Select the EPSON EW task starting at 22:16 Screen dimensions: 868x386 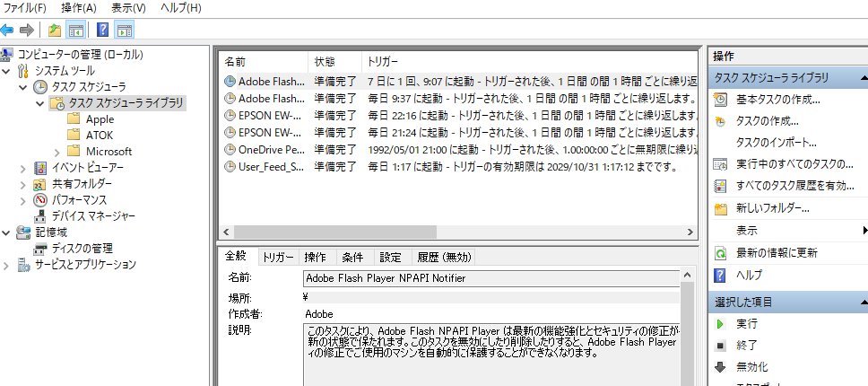coord(458,116)
